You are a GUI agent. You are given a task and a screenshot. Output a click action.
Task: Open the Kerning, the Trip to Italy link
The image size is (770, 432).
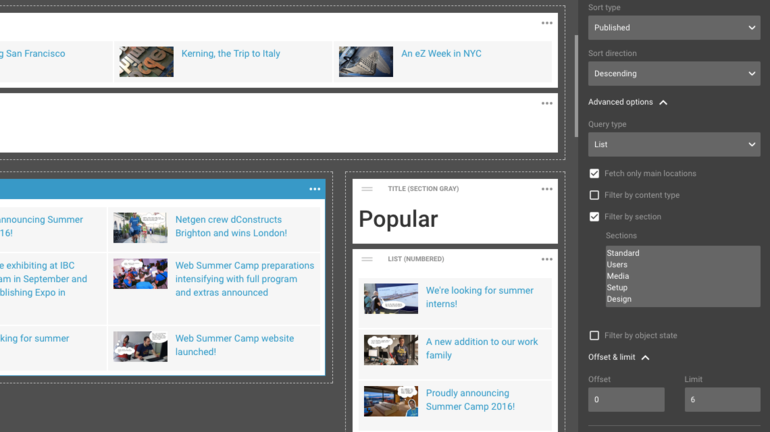click(x=230, y=54)
